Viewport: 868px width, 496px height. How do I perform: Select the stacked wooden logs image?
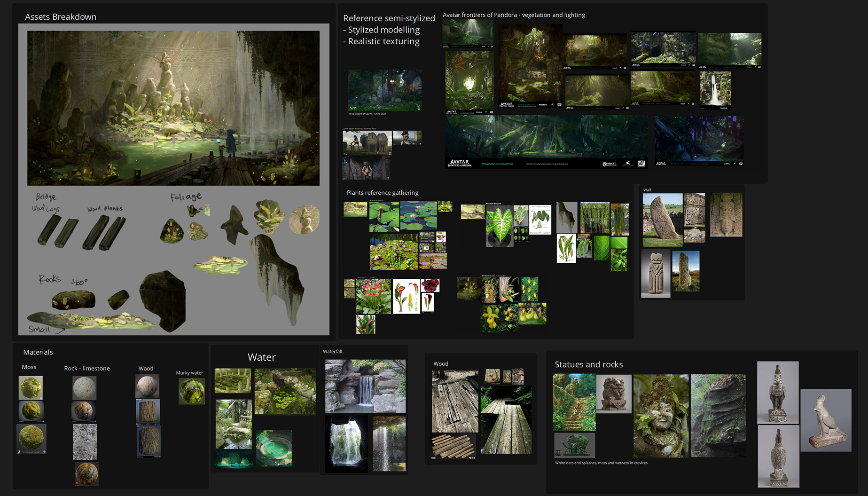pyautogui.click(x=453, y=447)
